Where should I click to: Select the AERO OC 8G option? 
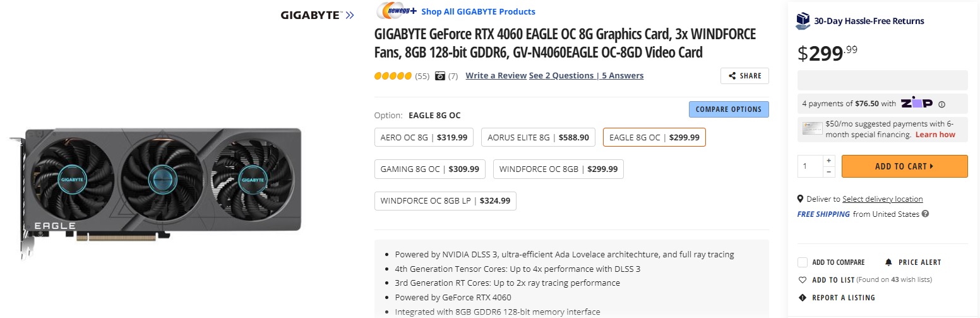click(x=424, y=137)
